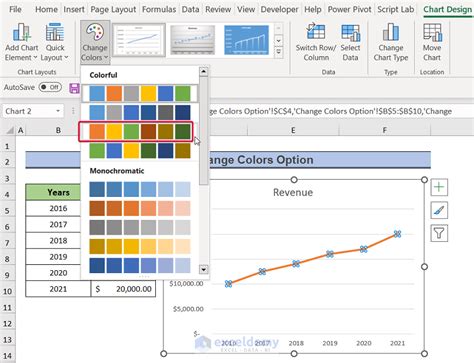The width and height of the screenshot is (474, 363).
Task: Click the Change Colors palette button
Action: click(95, 42)
